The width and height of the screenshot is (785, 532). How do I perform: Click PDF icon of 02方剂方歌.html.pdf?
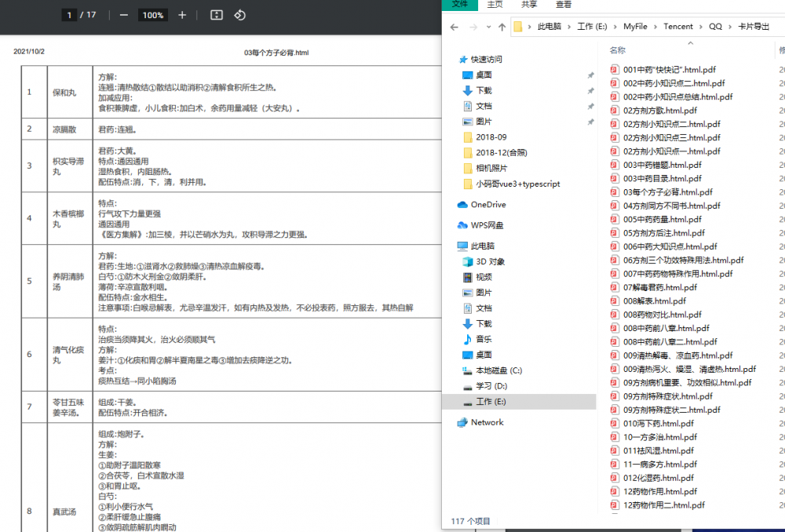click(615, 111)
